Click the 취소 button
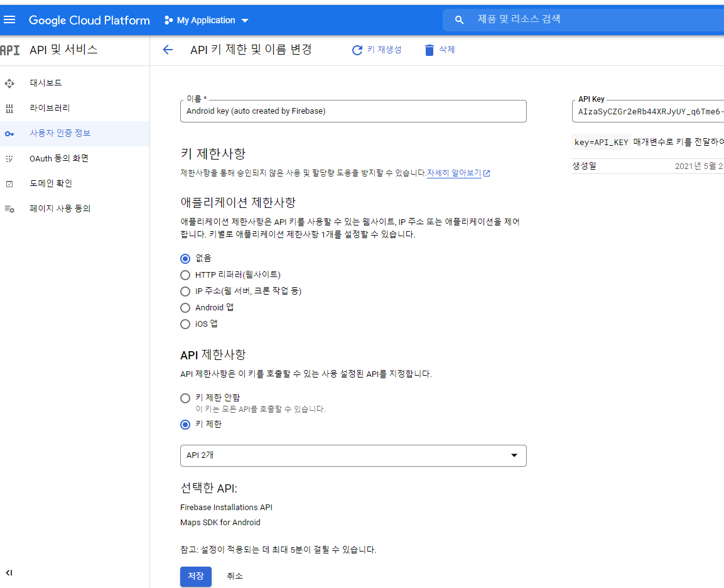 click(x=235, y=576)
